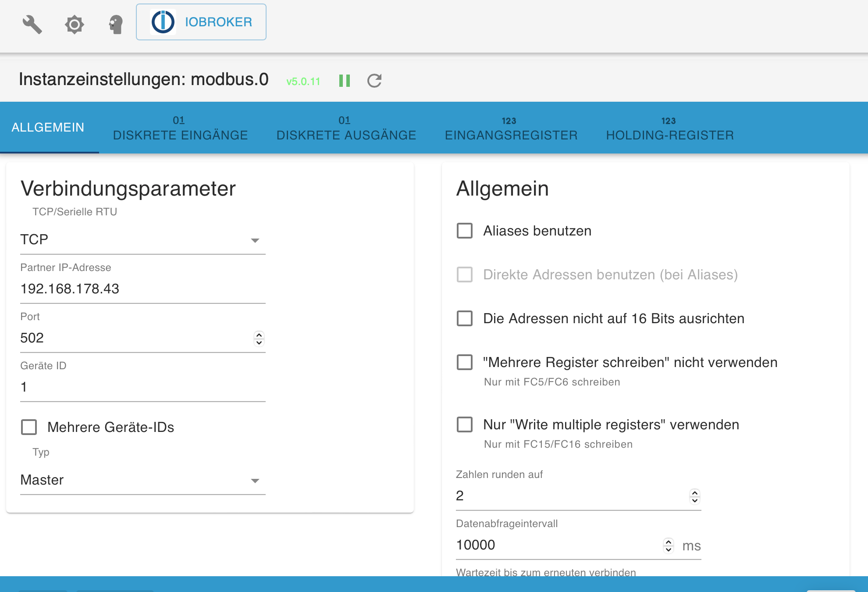Open the Typ Master dropdown
The height and width of the screenshot is (592, 868).
tap(143, 480)
